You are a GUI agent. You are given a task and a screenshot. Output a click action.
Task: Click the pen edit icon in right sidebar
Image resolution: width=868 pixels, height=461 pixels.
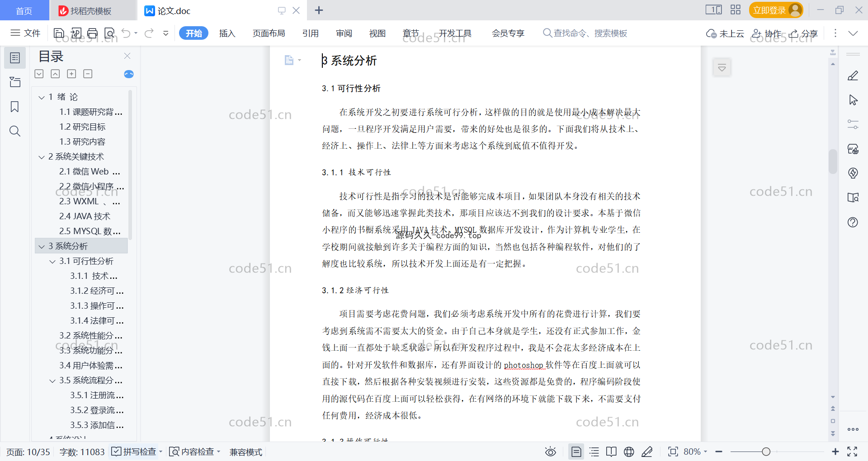853,76
